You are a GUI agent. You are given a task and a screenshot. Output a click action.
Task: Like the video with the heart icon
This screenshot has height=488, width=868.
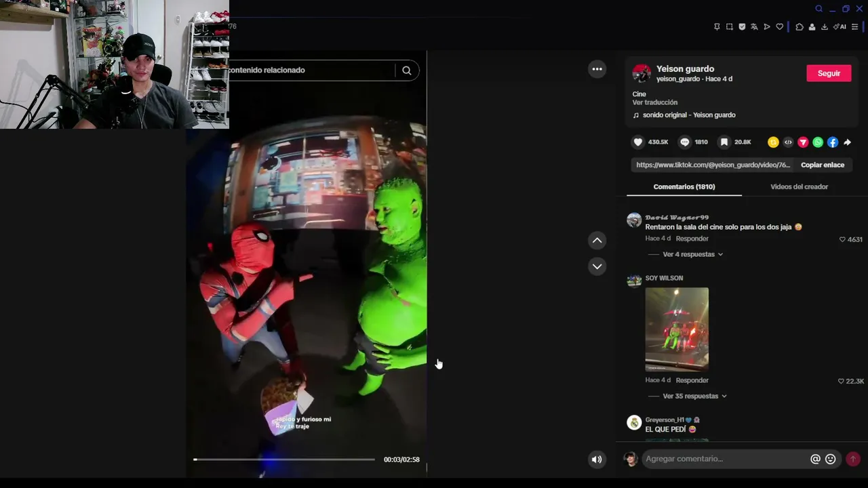coord(638,142)
